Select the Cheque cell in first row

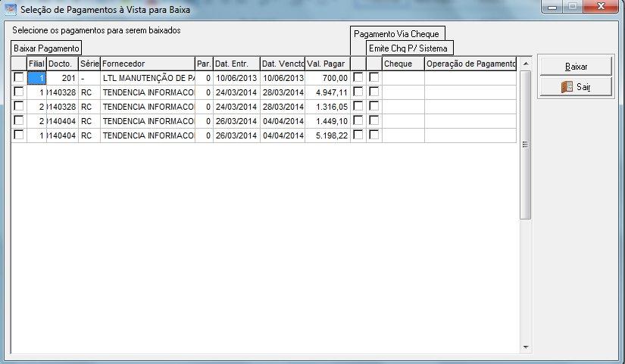[x=403, y=78]
